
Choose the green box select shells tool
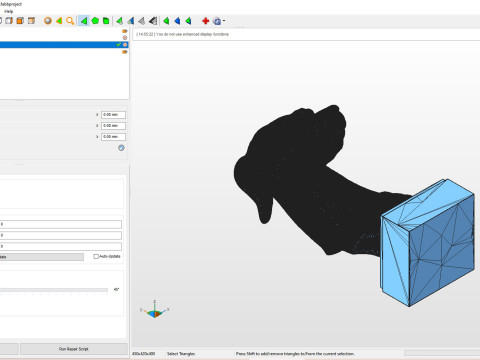click(106, 21)
